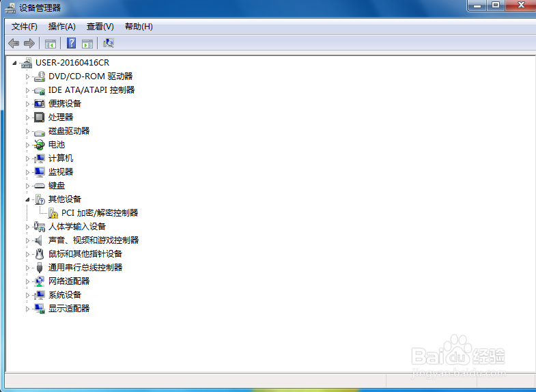The image size is (536, 392).
Task: Click the 显示适配器 display adapter icon
Action: tap(40, 309)
